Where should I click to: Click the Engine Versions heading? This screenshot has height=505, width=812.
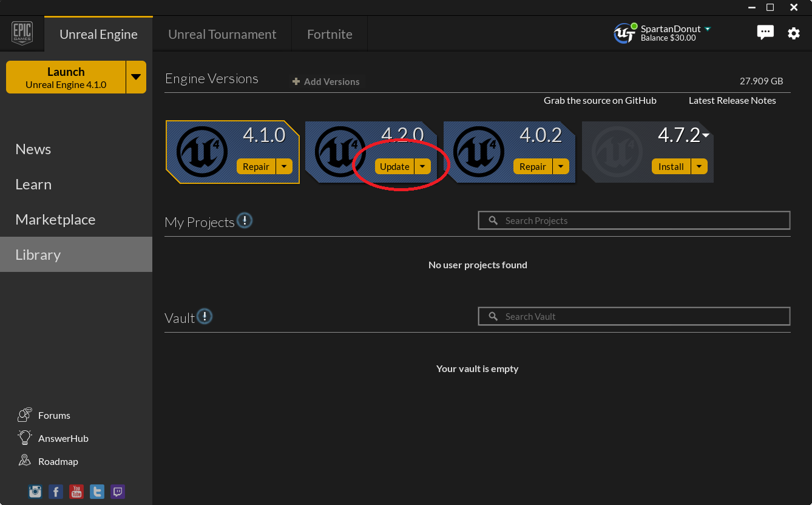point(212,78)
